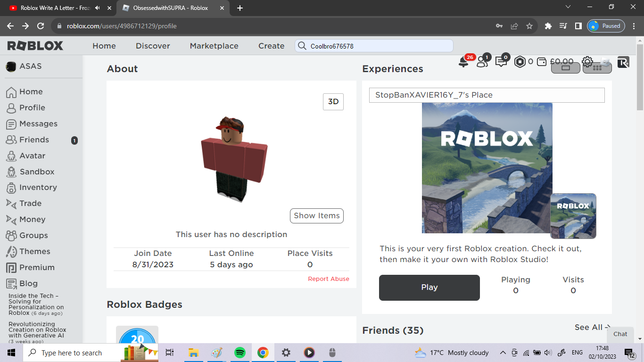The width and height of the screenshot is (644, 362).
Task: Open the Discover nav item
Action: (x=153, y=46)
